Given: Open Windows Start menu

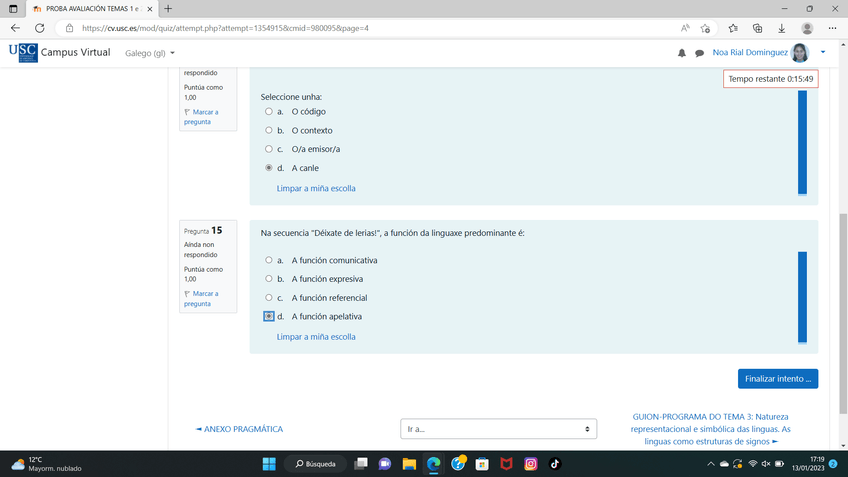Looking at the screenshot, I should pos(269,464).
